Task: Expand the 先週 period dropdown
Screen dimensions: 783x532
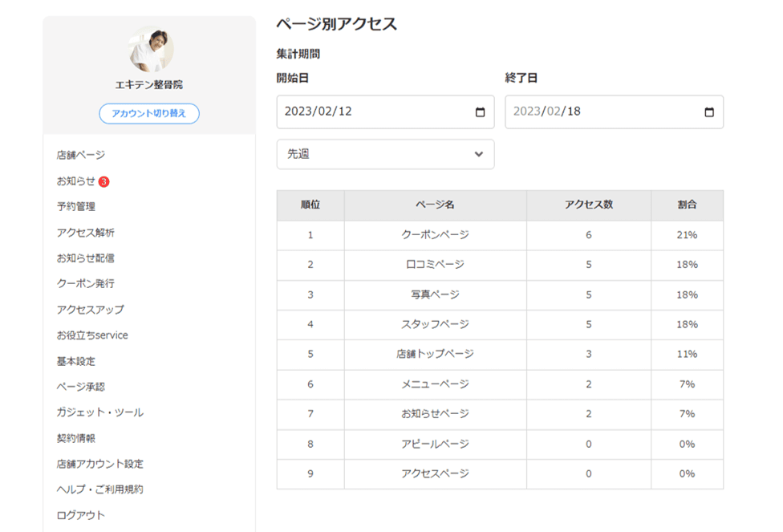Action: (385, 154)
